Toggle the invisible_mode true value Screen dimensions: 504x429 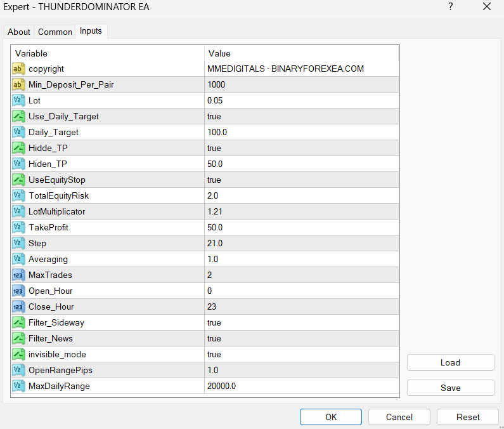[x=214, y=354]
